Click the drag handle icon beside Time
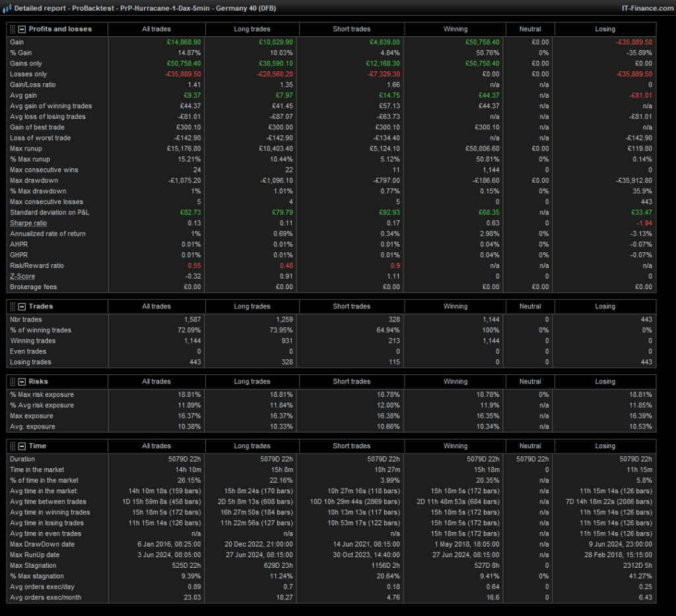 coord(11,446)
